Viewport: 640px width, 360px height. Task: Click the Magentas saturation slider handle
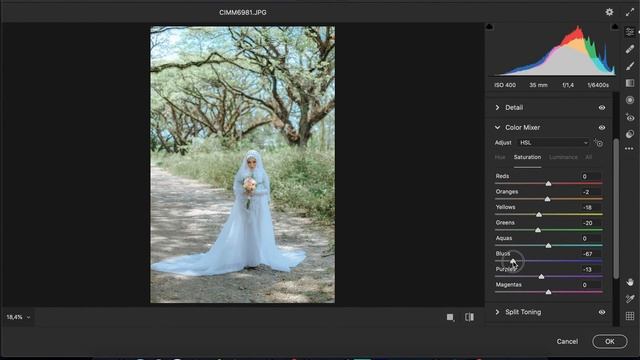tap(549, 292)
